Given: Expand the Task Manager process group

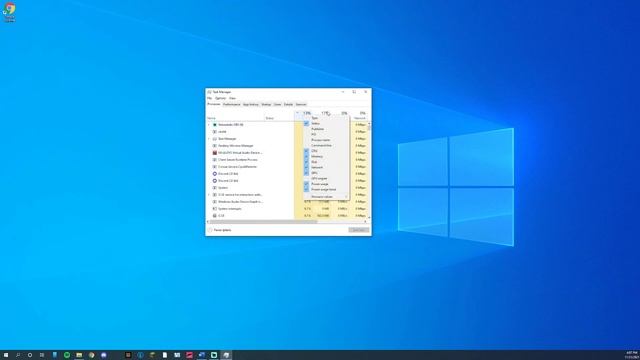Looking at the screenshot, I should click(209, 139).
